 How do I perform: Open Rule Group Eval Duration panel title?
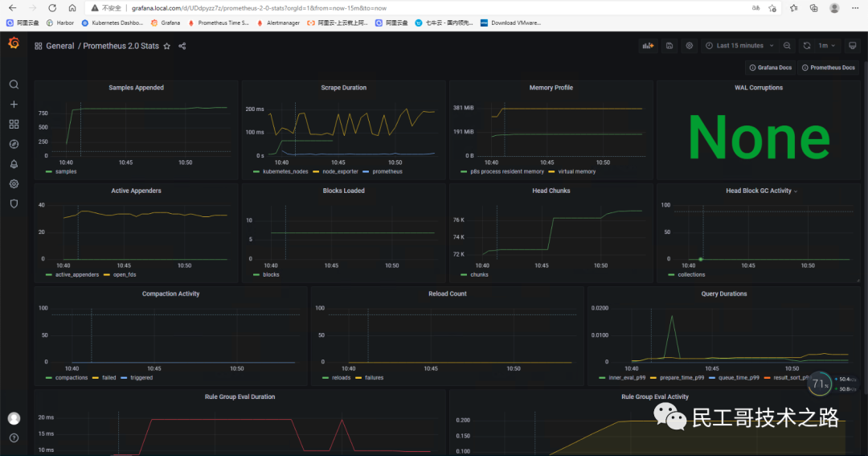pos(240,396)
